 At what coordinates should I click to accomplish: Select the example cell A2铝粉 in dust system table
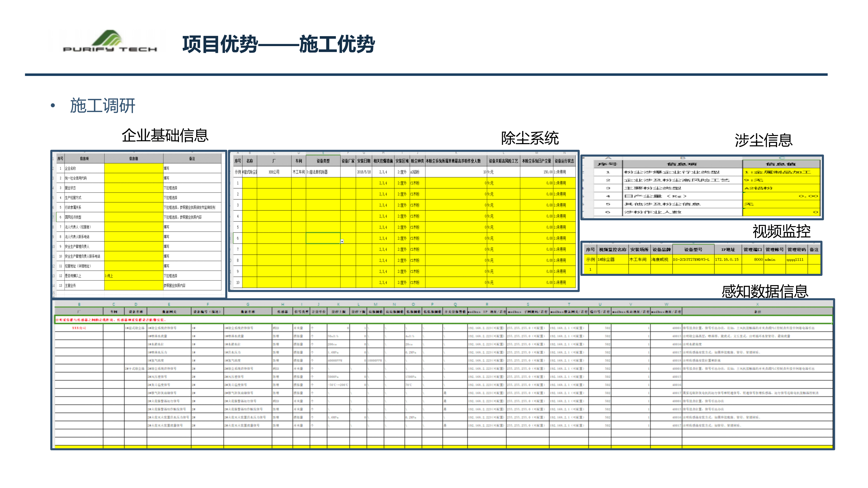click(x=417, y=172)
